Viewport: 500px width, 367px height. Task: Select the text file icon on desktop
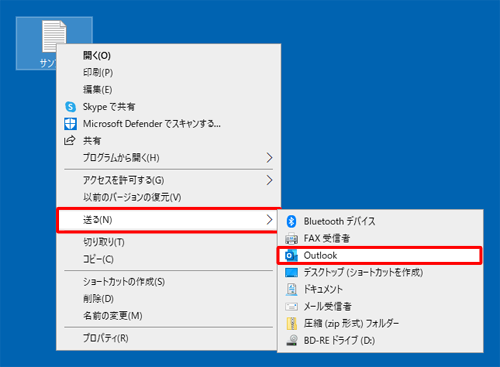[54, 36]
